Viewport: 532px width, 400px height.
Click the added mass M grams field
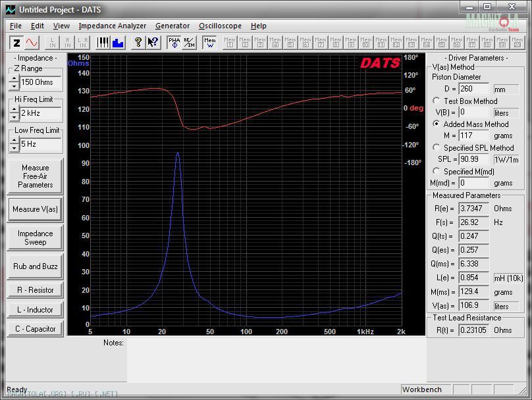tap(473, 136)
